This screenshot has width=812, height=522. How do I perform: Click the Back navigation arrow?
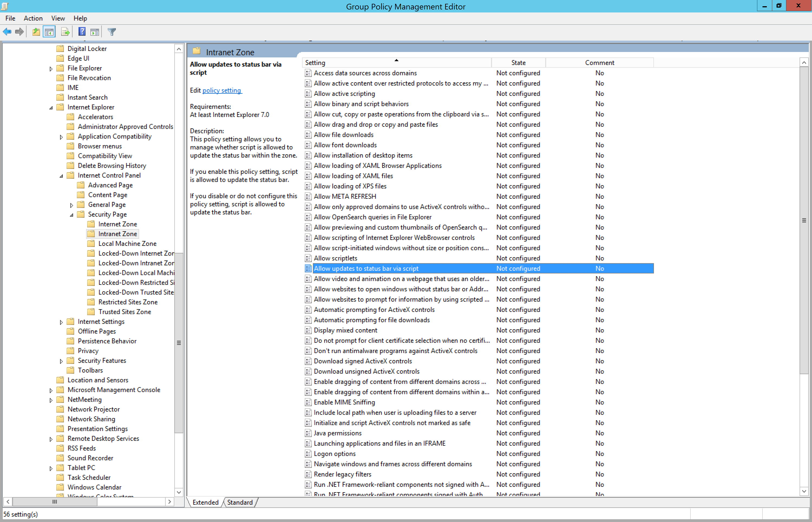tap(7, 31)
